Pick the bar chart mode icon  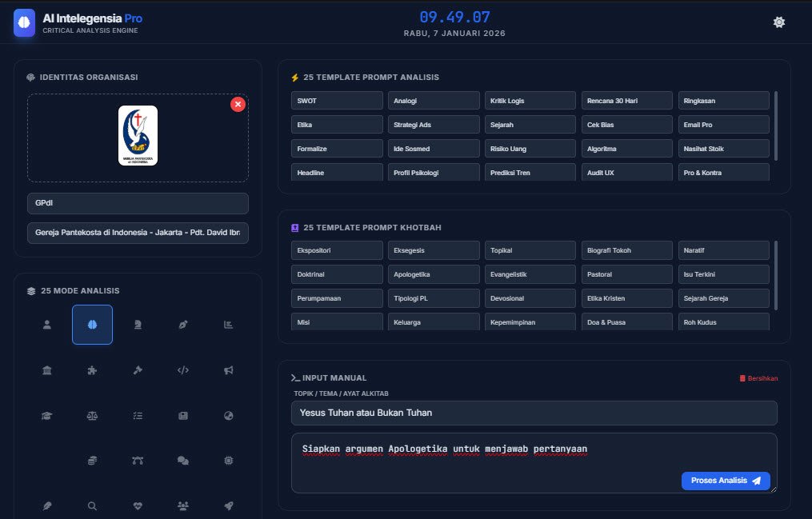point(228,325)
